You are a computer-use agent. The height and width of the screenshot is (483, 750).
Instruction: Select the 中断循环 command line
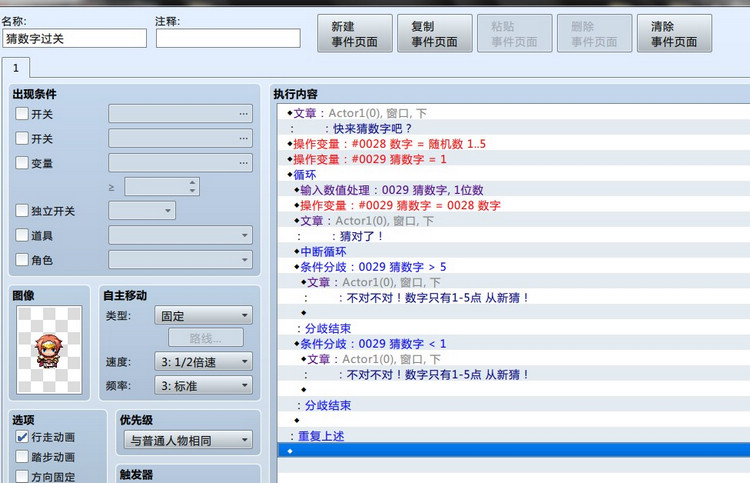tap(514, 252)
